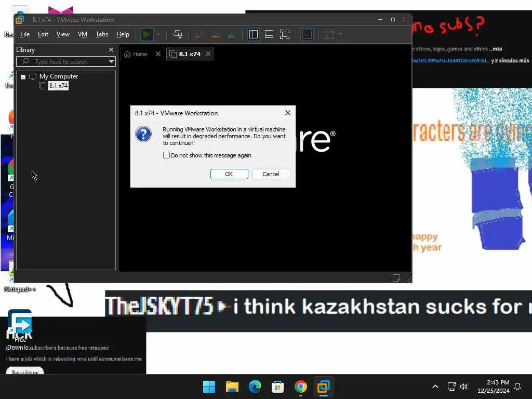Click Send Ctrl+Alt+Del toolbar icon
This screenshot has height=399, width=532.
point(178,34)
